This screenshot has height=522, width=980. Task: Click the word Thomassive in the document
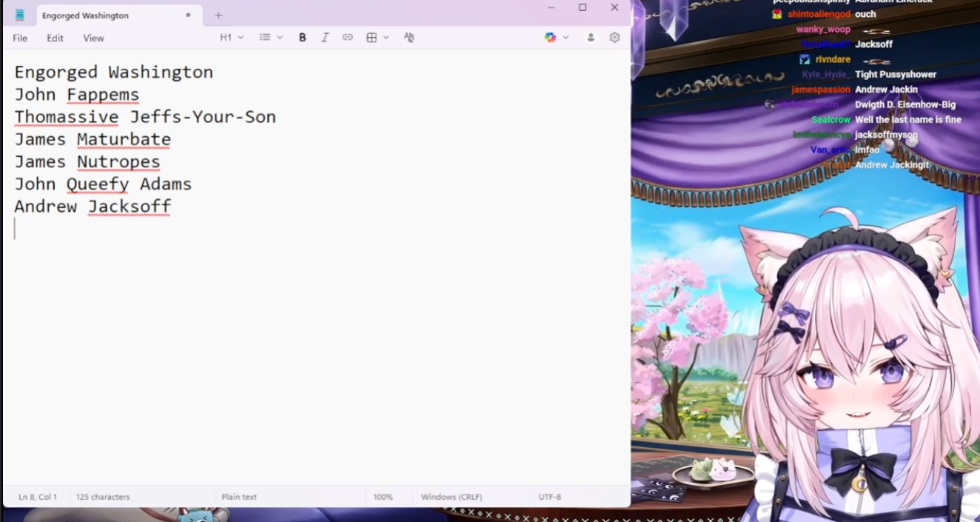(67, 117)
